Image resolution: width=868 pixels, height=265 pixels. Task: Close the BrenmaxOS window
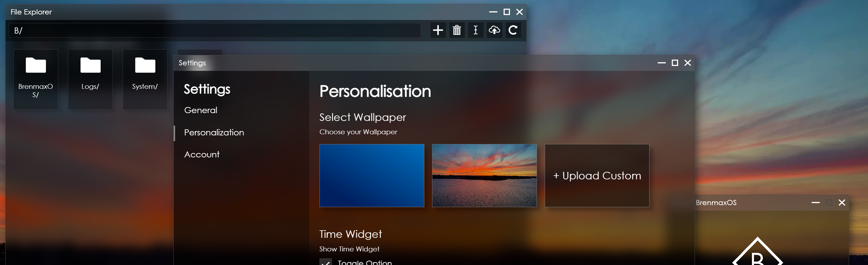pyautogui.click(x=842, y=203)
